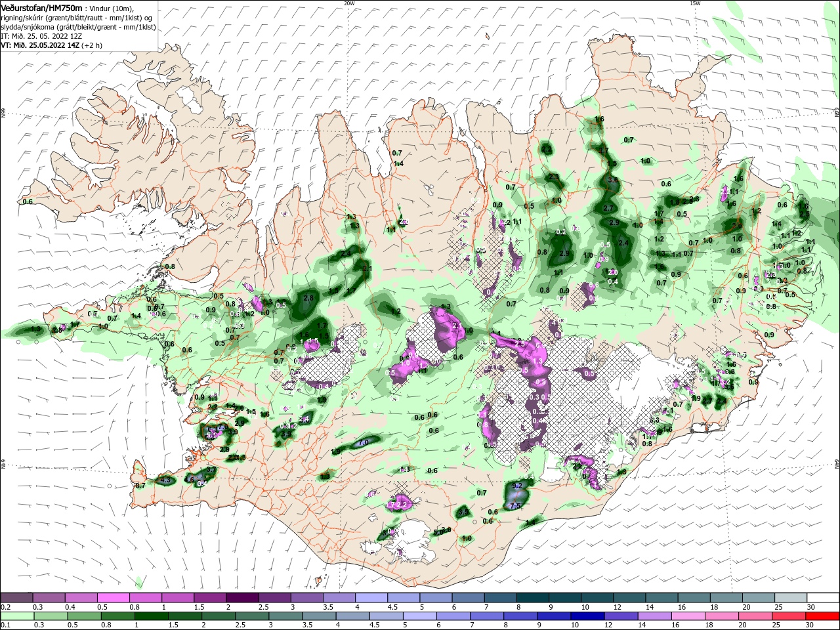Pick the light purple 14–16 rain swatch
The height and width of the screenshot is (630, 840).
point(655,616)
